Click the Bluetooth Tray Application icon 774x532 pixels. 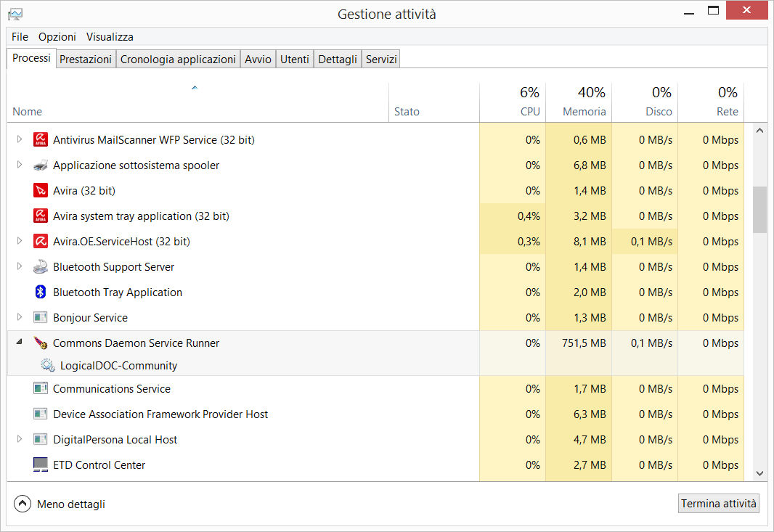41,292
